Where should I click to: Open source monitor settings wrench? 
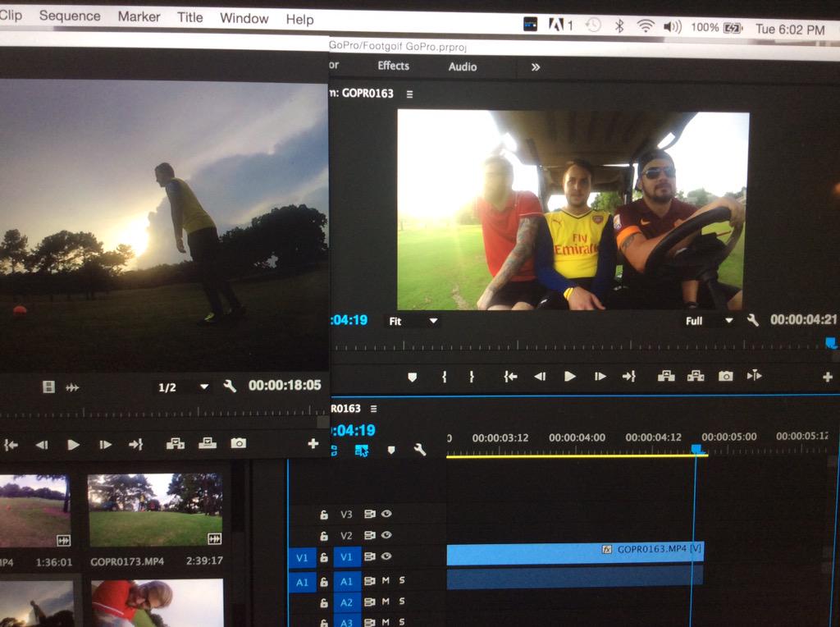pos(230,386)
